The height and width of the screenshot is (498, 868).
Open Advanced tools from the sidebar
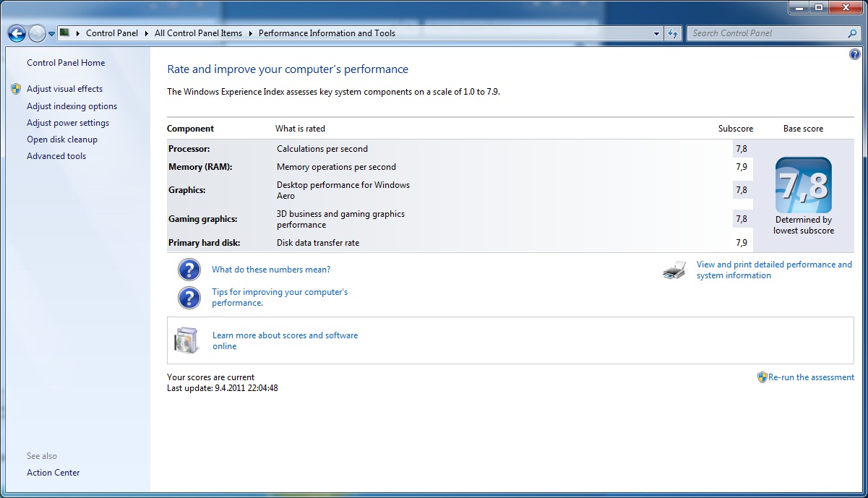coord(56,156)
